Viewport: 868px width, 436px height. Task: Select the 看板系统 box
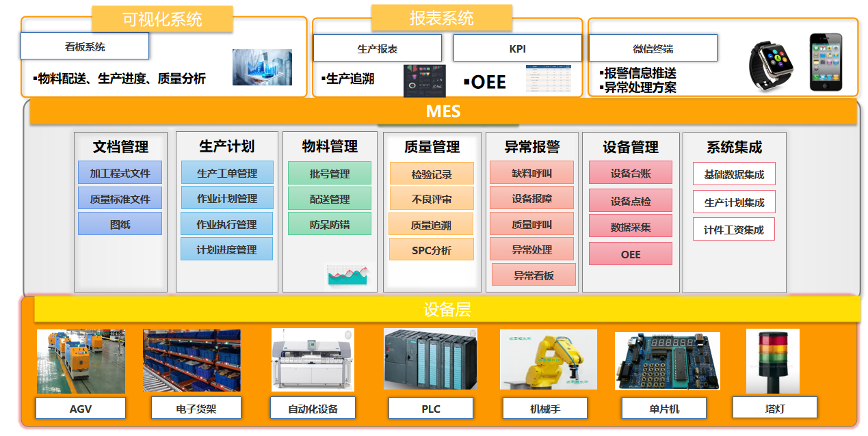(x=85, y=46)
